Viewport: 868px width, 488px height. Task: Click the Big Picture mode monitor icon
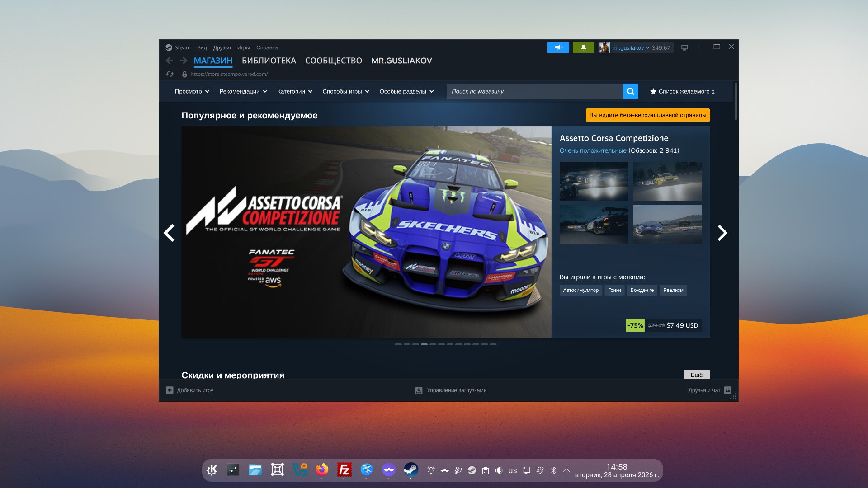click(x=684, y=47)
